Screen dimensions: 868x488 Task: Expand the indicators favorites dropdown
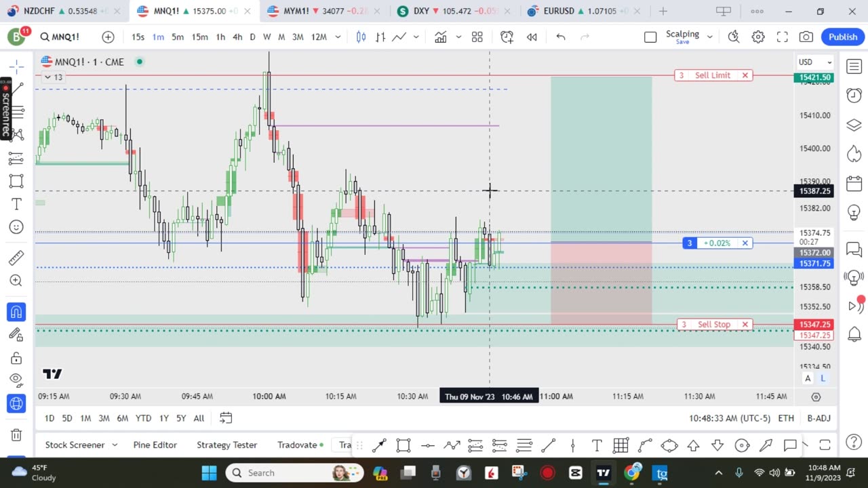click(458, 37)
